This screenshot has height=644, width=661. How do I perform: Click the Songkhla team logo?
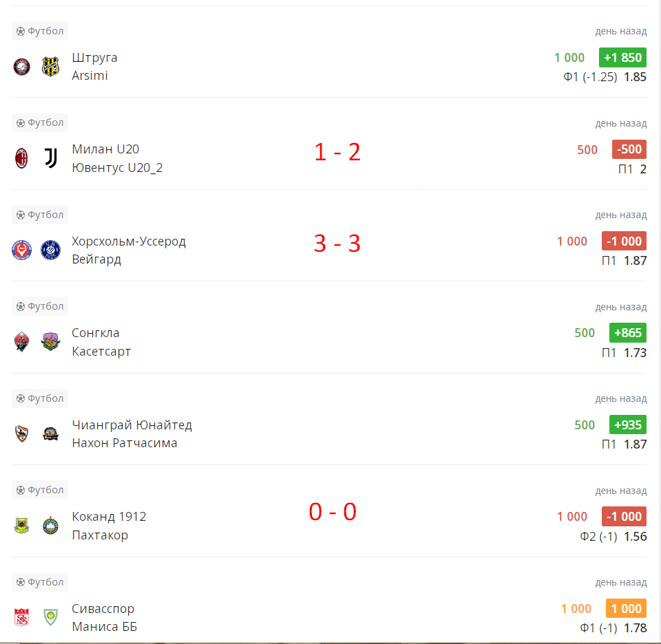[22, 342]
